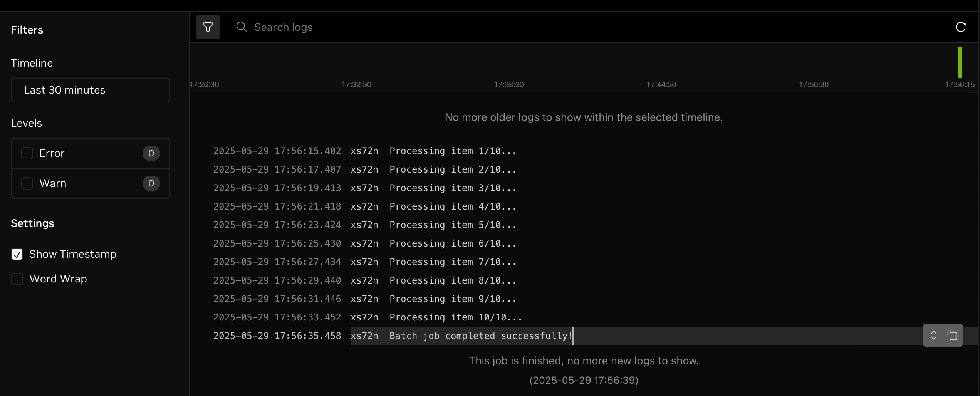The height and width of the screenshot is (396, 980).
Task: Click the green bar on the timeline
Action: [x=960, y=62]
